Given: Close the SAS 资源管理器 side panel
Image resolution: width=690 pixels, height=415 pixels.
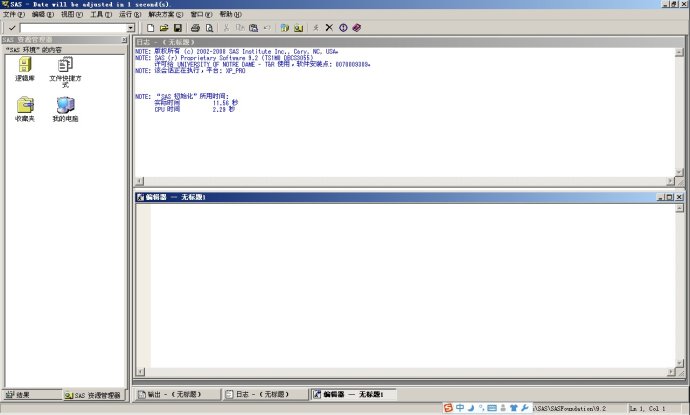Looking at the screenshot, I should click(x=124, y=40).
